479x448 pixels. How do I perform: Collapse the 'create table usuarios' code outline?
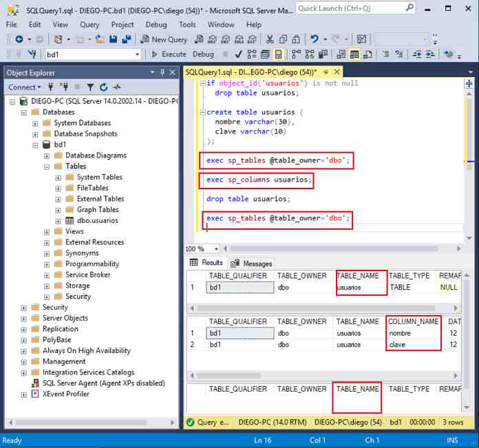point(202,112)
